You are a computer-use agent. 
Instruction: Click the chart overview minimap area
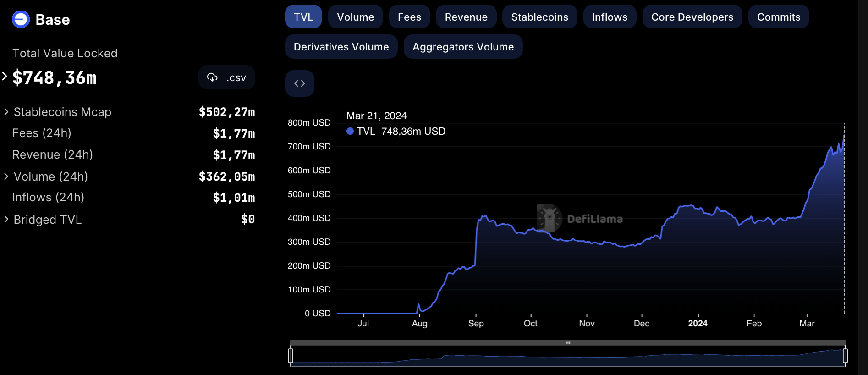point(568,357)
